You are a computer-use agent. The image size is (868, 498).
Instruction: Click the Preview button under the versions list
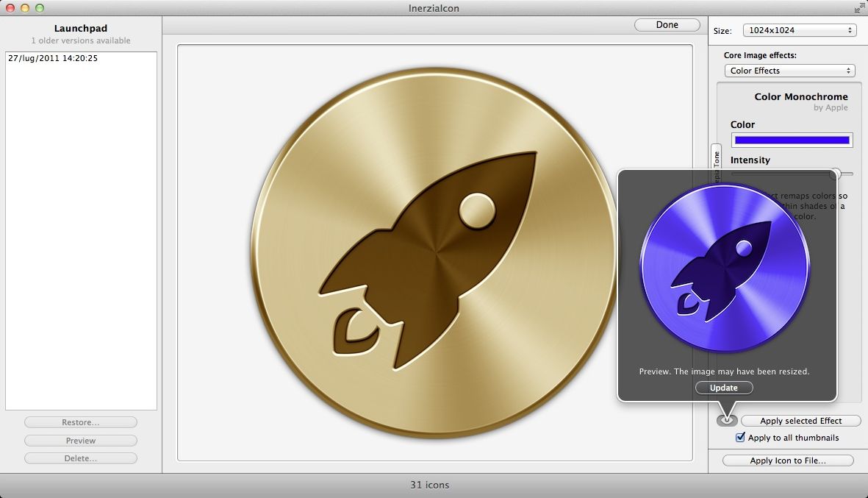pos(81,441)
